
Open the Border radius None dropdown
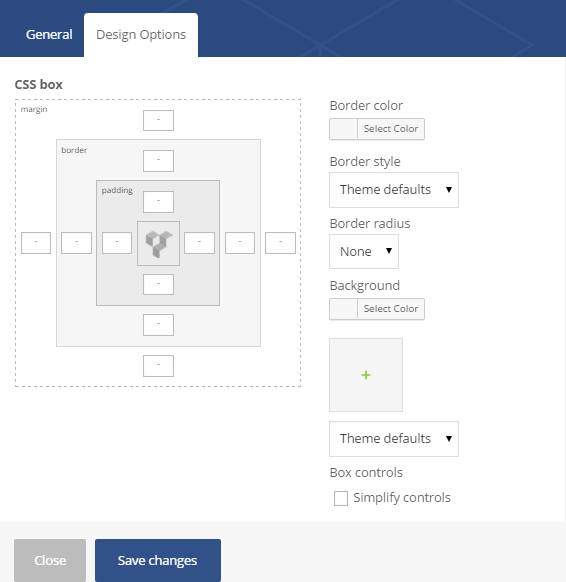364,251
